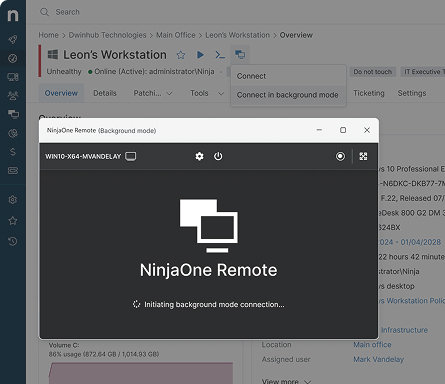Image resolution: width=445 pixels, height=384 pixels.
Task: Click the power icon in the remote toolbar
Action: [218, 156]
